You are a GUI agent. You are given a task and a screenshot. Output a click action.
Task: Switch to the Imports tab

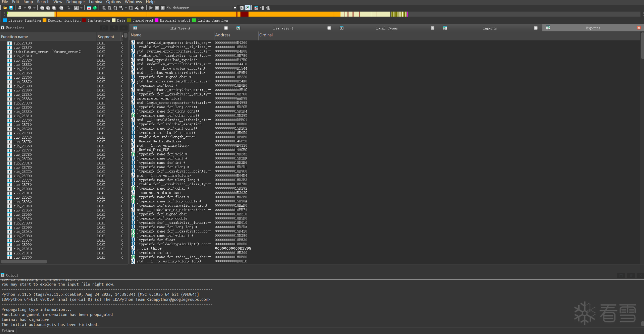click(490, 28)
